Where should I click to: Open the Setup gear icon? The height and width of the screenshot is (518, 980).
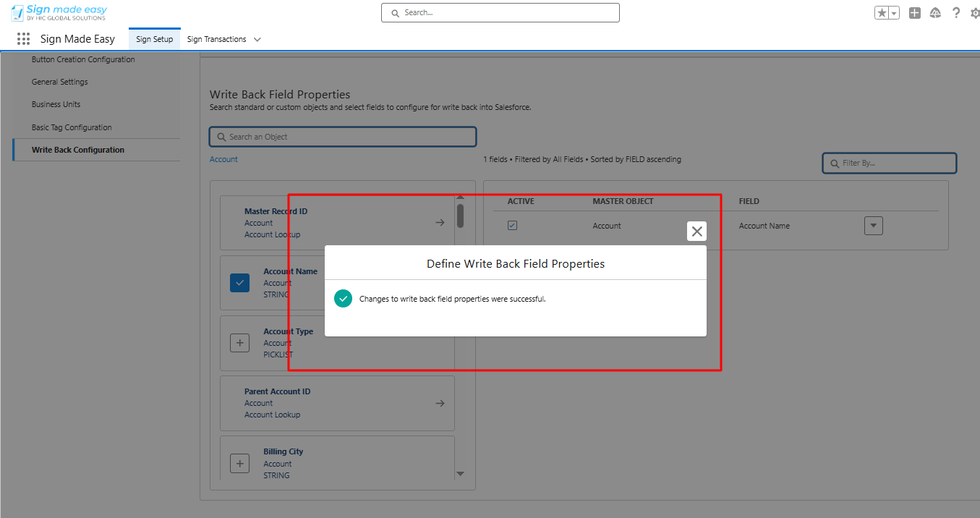click(975, 13)
